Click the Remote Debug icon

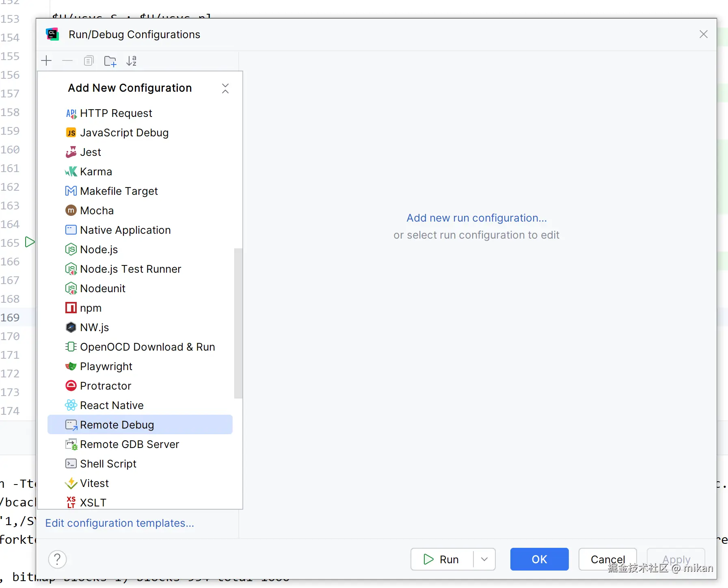click(x=71, y=425)
